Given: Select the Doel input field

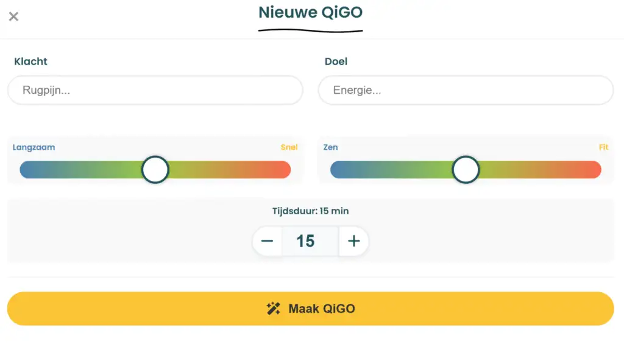Looking at the screenshot, I should tap(466, 90).
